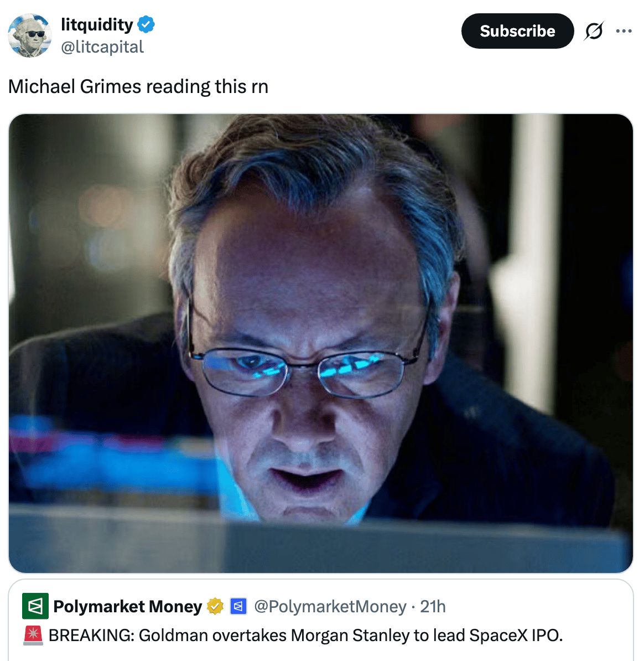Open the three-dot more options menu
The image size is (644, 661).
point(624,31)
